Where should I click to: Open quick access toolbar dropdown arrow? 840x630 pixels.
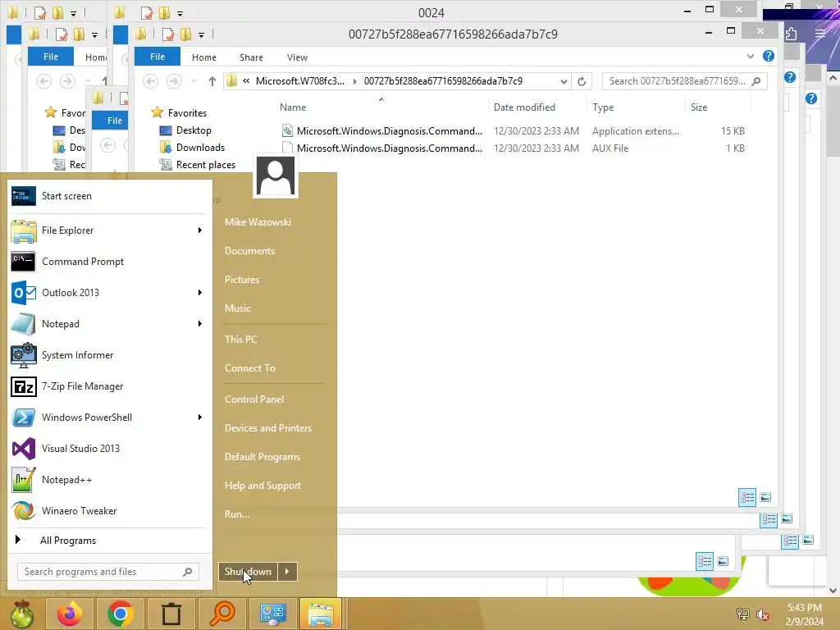[x=202, y=35]
